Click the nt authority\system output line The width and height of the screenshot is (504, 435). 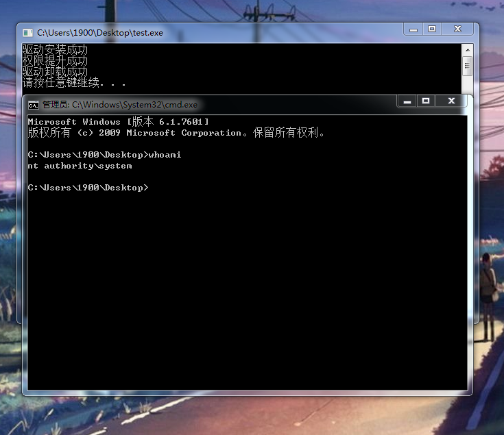[x=80, y=166]
